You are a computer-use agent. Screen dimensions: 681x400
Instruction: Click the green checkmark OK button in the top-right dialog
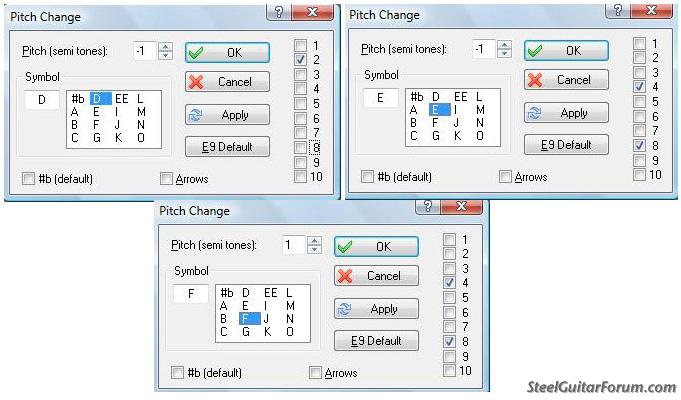click(x=566, y=50)
